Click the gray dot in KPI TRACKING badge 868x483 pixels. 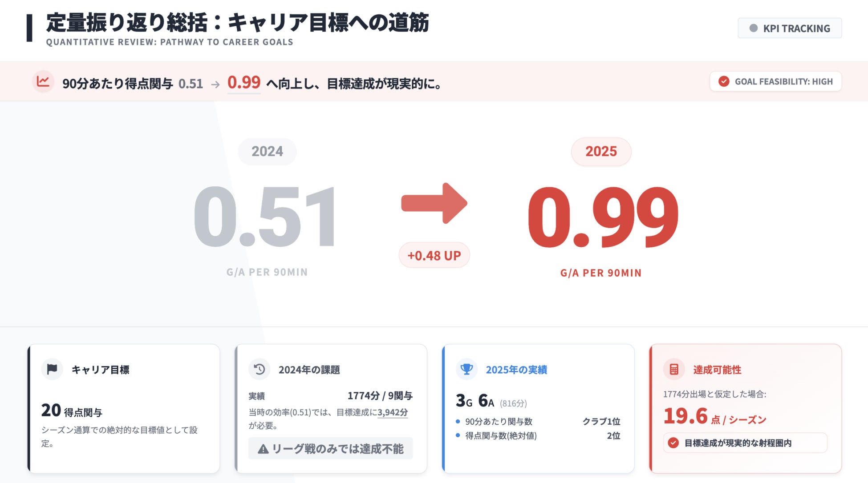(x=753, y=28)
